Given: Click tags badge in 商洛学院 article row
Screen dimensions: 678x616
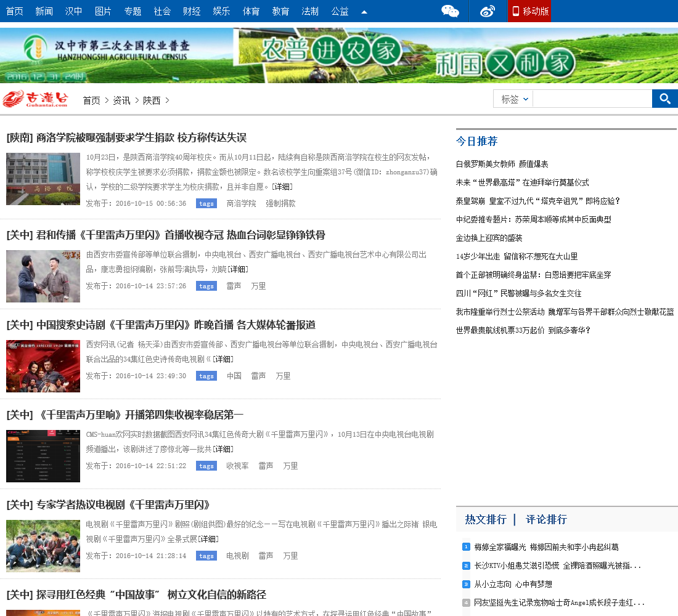Looking at the screenshot, I should click(x=206, y=203).
